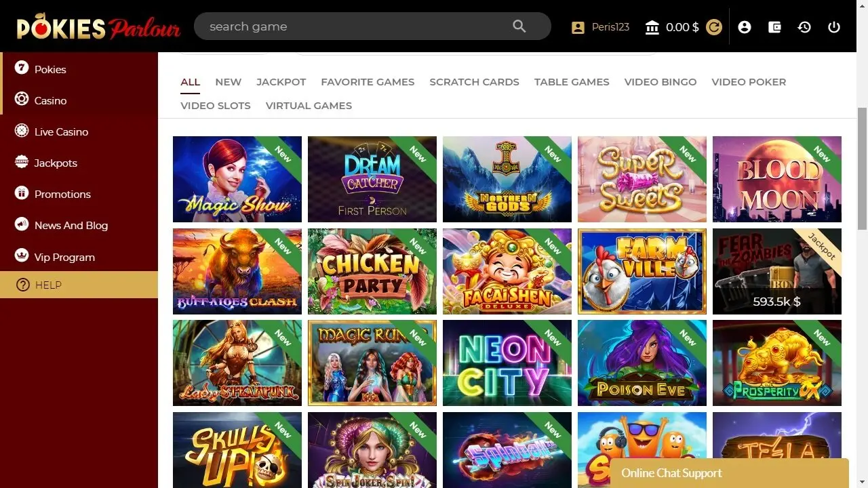Open the Magic Show game

(237, 179)
